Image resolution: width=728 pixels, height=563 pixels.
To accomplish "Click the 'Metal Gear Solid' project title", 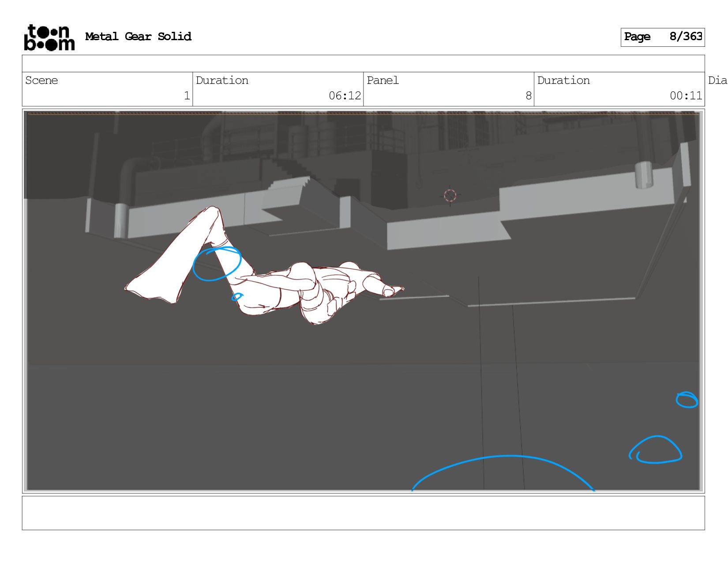I will [138, 37].
